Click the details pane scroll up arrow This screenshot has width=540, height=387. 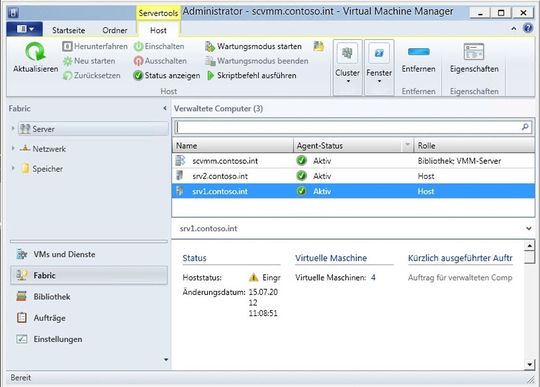click(x=529, y=245)
